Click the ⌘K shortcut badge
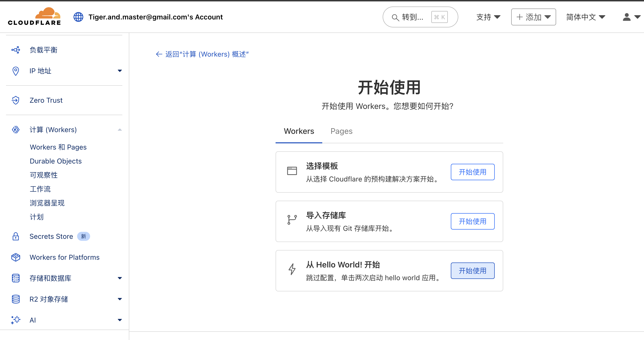The image size is (644, 340). [439, 17]
